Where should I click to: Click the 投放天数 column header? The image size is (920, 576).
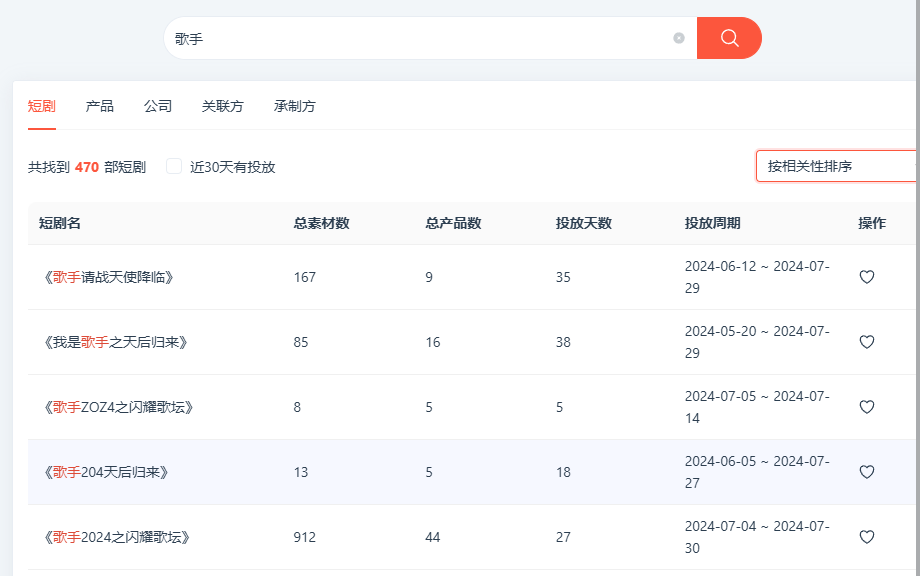584,223
